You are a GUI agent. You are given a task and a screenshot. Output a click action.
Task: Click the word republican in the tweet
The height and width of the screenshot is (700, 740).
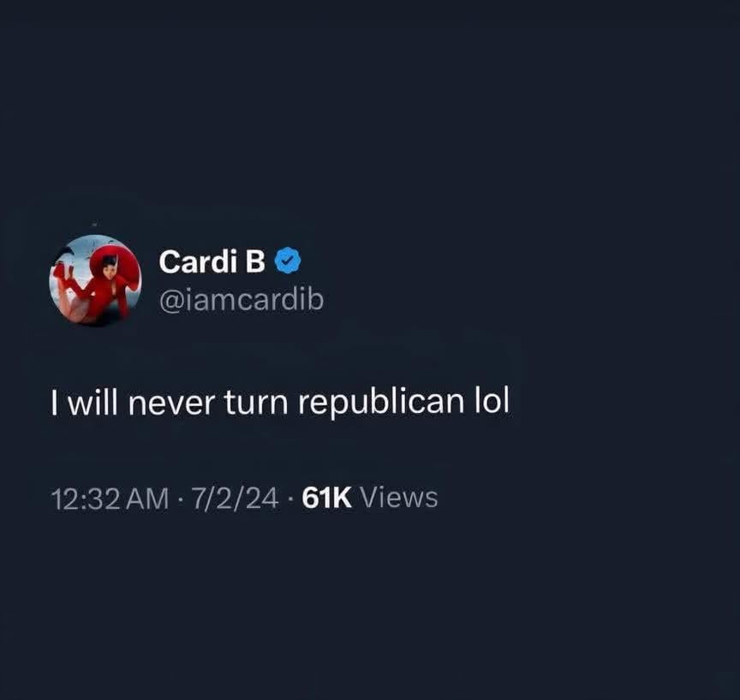point(381,404)
